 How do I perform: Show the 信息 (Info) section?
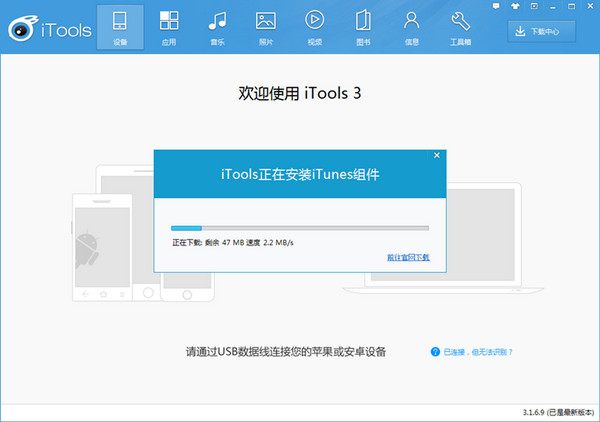pos(411,28)
